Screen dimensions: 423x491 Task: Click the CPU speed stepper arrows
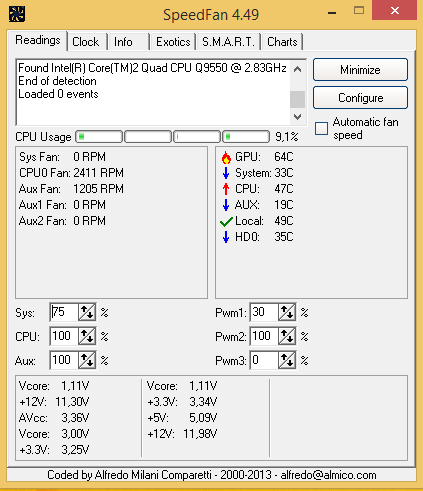tap(87, 336)
